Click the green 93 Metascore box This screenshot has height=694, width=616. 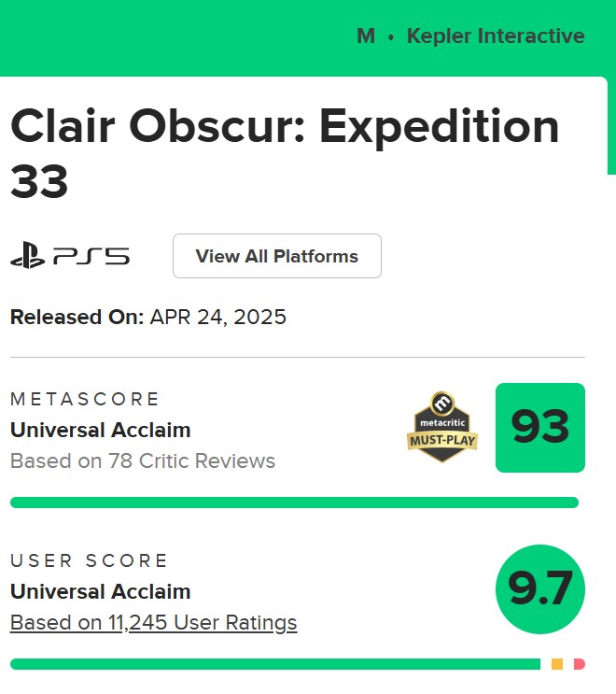point(539,428)
